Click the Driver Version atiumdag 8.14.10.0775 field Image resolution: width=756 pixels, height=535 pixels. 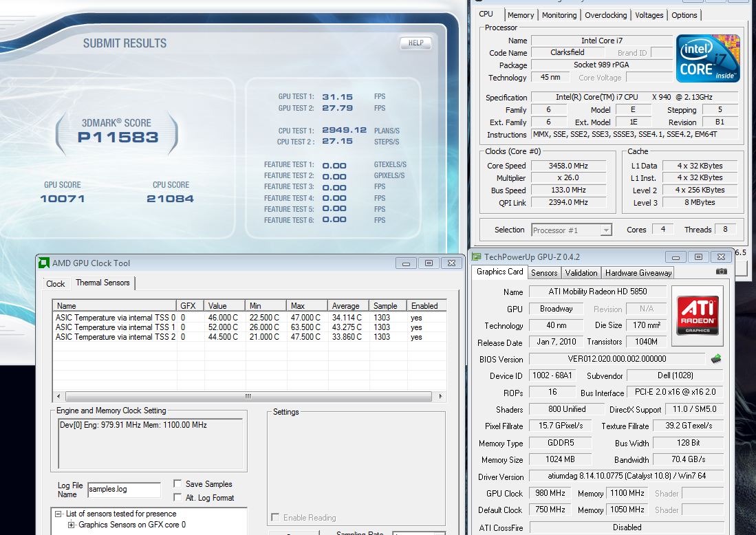pyautogui.click(x=627, y=476)
